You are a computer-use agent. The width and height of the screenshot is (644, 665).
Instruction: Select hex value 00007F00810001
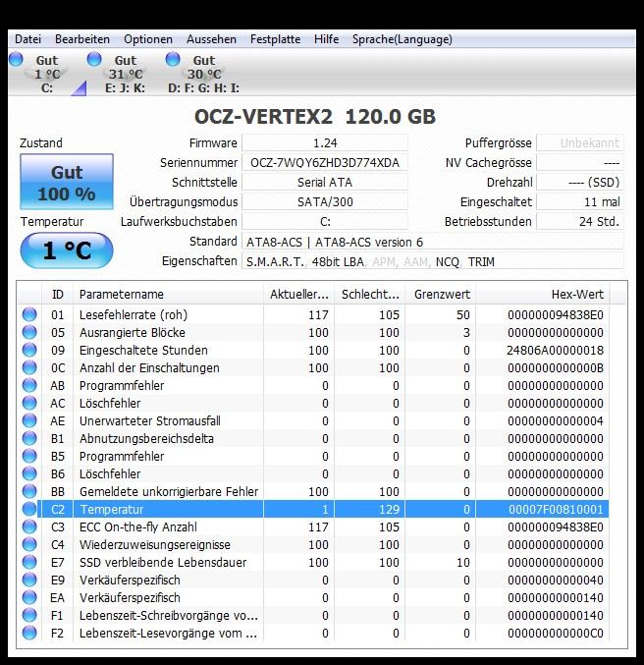click(x=556, y=510)
